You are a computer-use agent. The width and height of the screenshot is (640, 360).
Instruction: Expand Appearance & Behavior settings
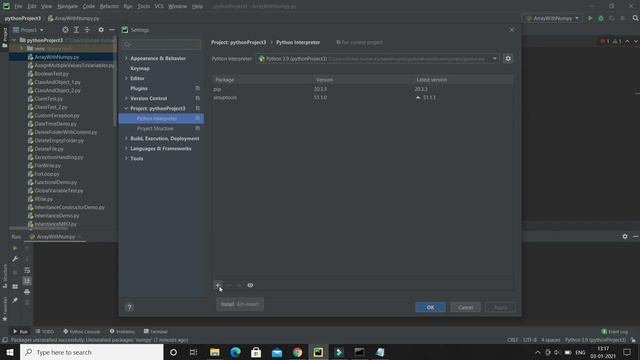[126, 58]
